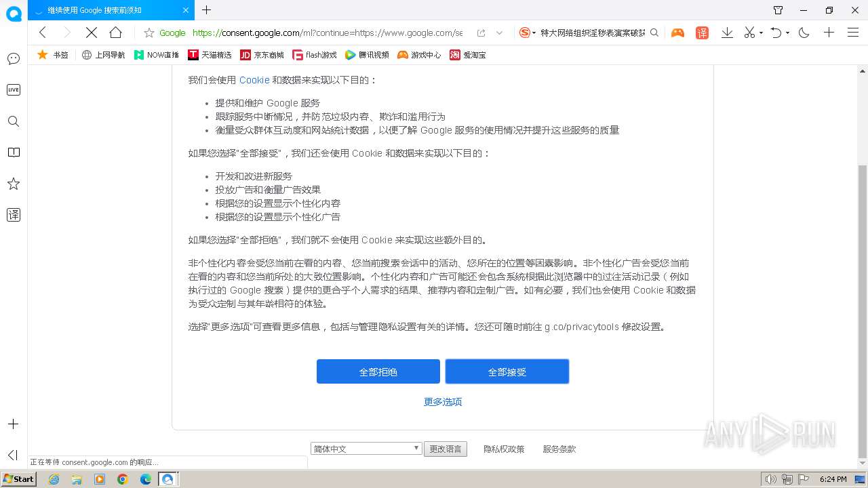
Task: Launch Microsoft Edge from taskbar
Action: click(x=146, y=479)
